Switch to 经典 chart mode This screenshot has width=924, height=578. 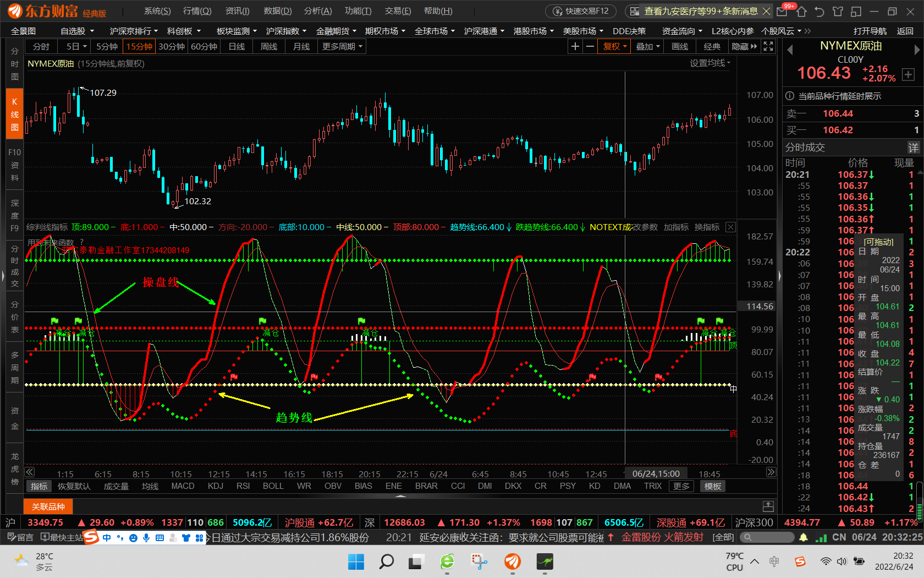pyautogui.click(x=712, y=47)
